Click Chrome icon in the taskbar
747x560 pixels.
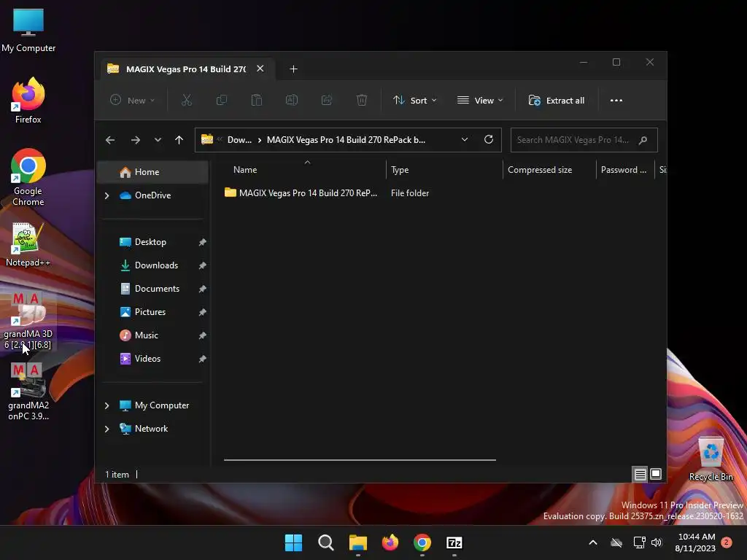point(422,542)
